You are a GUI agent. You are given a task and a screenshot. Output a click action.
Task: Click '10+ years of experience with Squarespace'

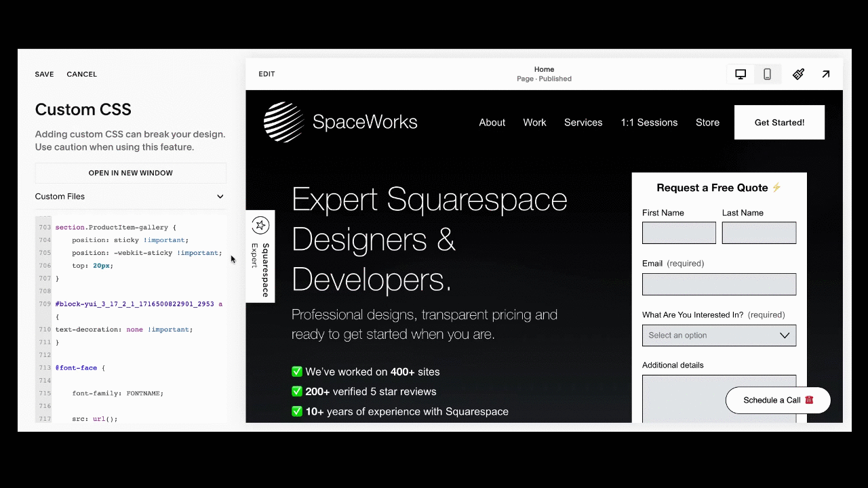tap(400, 411)
